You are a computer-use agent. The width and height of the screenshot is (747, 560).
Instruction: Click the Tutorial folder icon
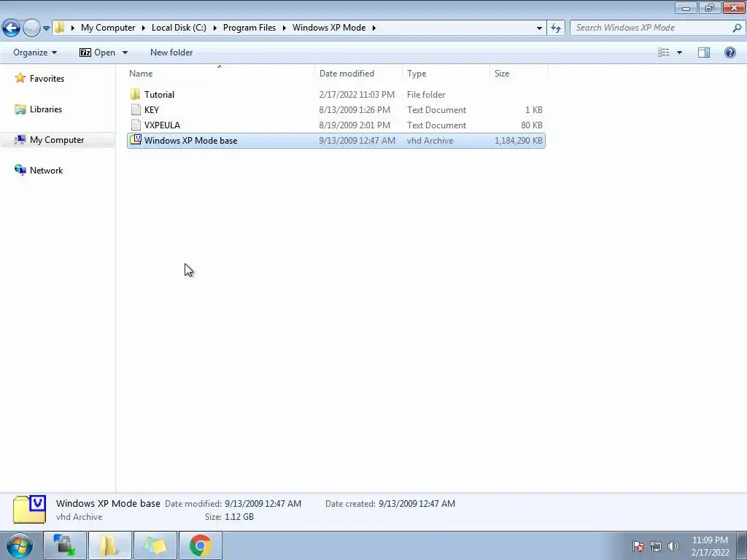coord(135,94)
